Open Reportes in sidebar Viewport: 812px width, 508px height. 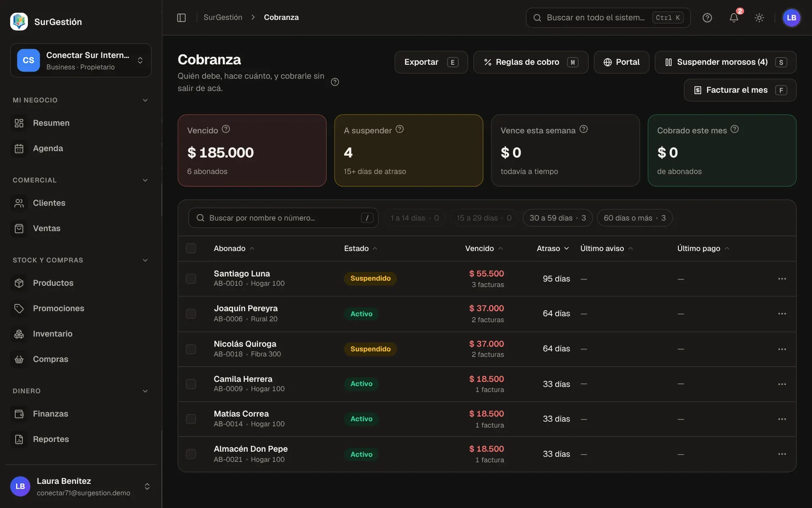pyautogui.click(x=81, y=439)
